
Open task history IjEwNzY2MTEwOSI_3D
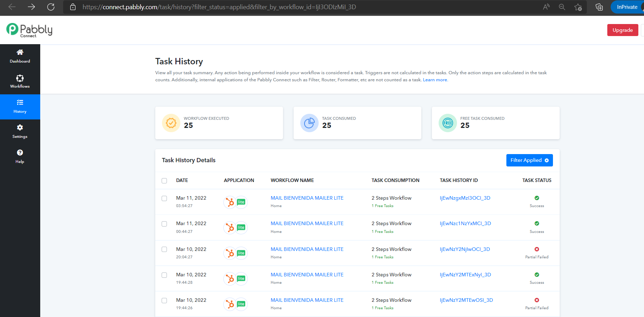tap(467, 300)
